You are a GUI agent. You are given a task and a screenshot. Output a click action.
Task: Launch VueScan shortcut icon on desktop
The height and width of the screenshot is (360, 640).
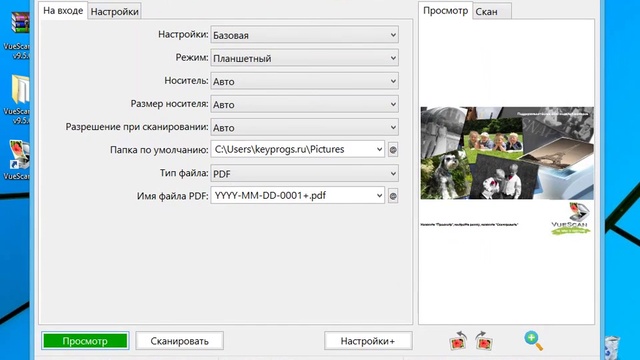pos(19,154)
